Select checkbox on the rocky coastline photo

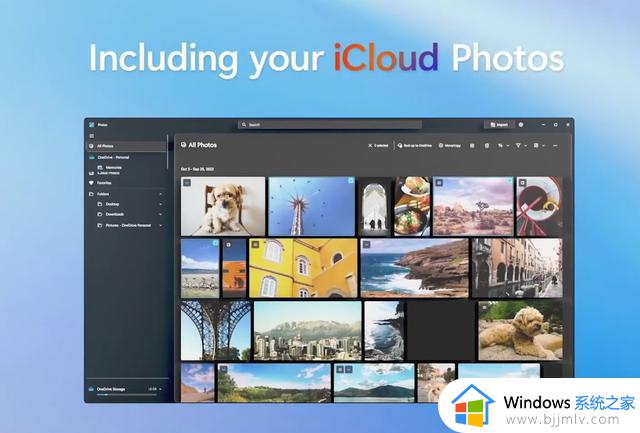click(x=367, y=244)
